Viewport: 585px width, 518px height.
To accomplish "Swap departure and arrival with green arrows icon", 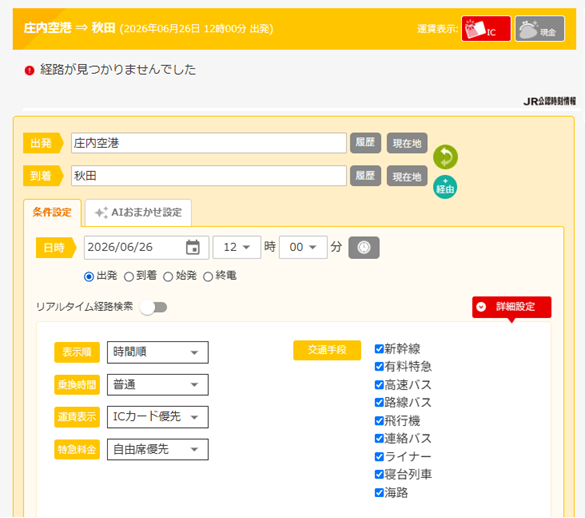I will pos(445,157).
